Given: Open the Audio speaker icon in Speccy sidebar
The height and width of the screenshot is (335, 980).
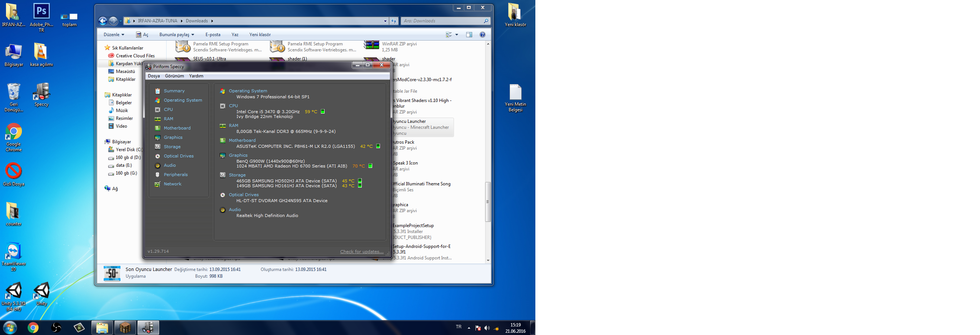Looking at the screenshot, I should pyautogui.click(x=158, y=165).
